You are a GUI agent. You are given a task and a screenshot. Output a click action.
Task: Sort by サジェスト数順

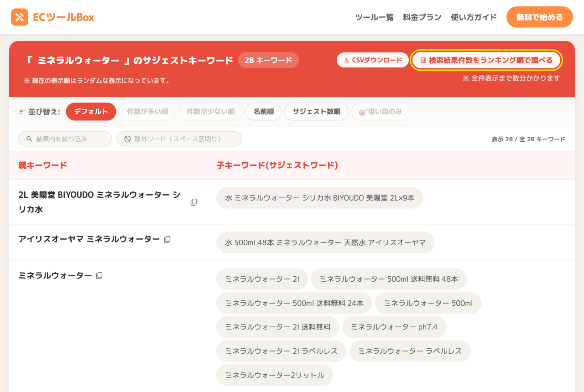click(316, 112)
